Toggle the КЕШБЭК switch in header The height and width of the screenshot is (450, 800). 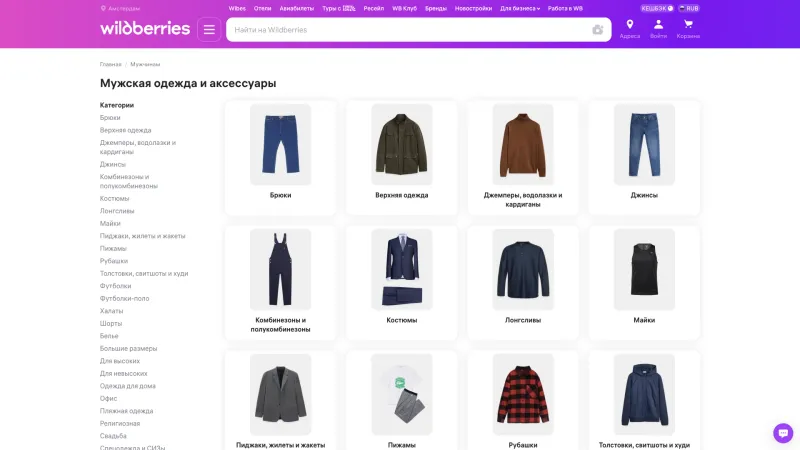657,8
